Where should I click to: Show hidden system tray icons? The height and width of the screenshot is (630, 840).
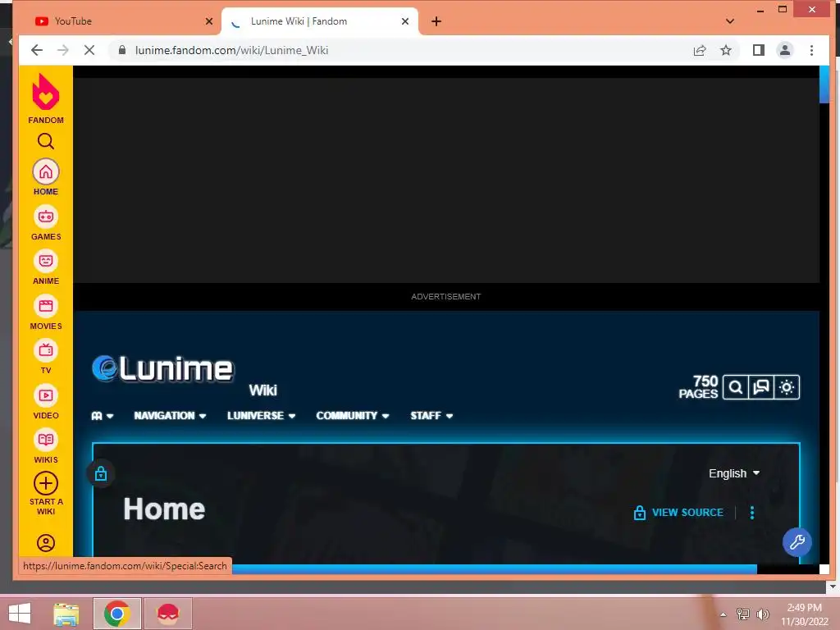(724, 614)
